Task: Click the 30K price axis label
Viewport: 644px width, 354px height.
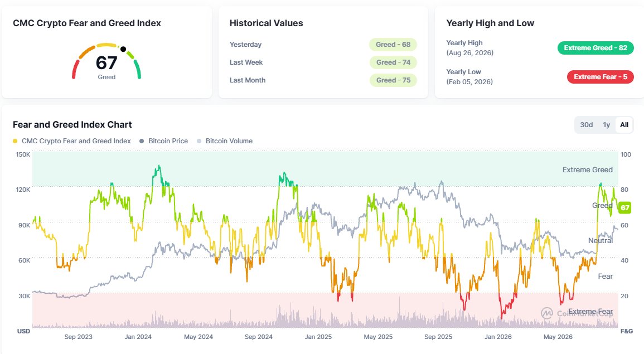Action: pyautogui.click(x=24, y=296)
